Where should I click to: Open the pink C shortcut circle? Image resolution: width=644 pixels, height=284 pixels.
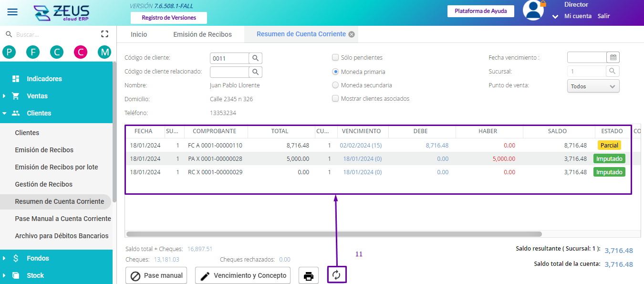81,52
